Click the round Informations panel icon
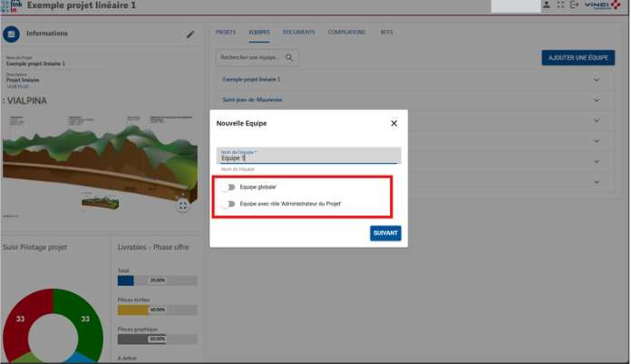Viewport: 631px width, 364px height. [12, 34]
